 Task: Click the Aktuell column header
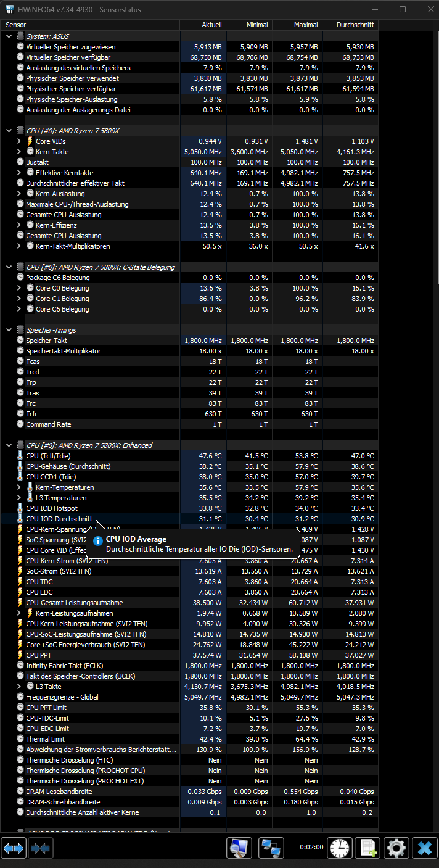(203, 25)
